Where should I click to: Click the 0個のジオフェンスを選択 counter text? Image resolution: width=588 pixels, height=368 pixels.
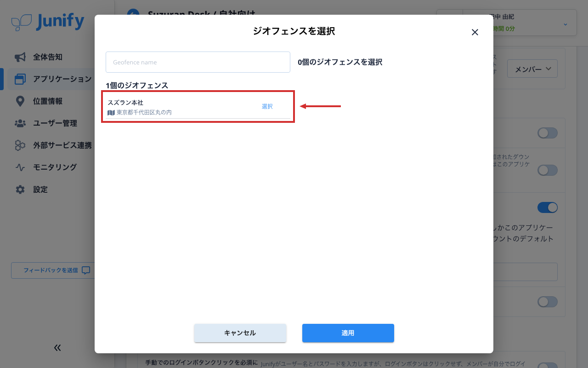(x=340, y=62)
